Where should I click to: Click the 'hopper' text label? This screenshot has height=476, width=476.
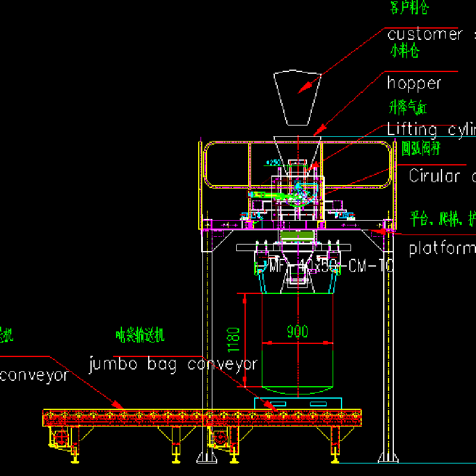414,83
